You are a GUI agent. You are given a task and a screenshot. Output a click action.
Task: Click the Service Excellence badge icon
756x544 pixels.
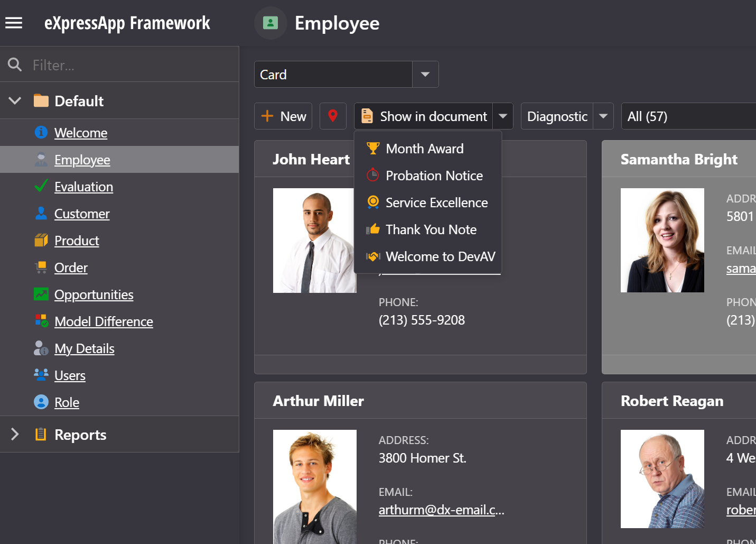(373, 202)
